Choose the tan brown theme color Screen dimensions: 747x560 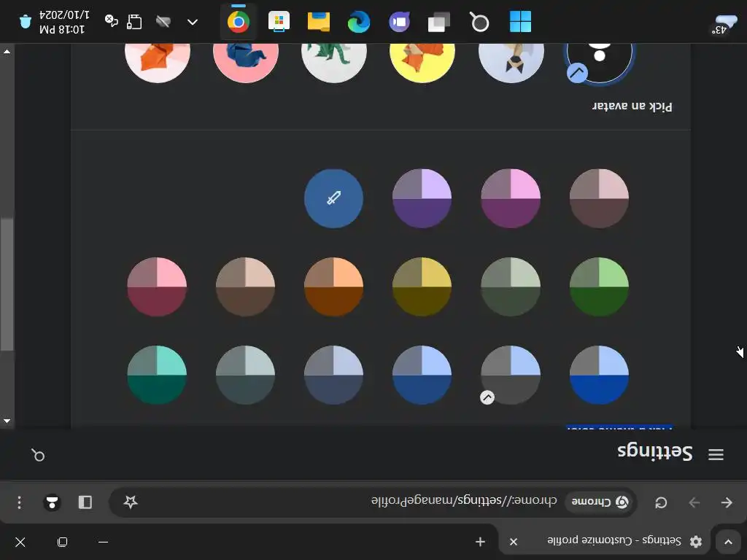245,287
